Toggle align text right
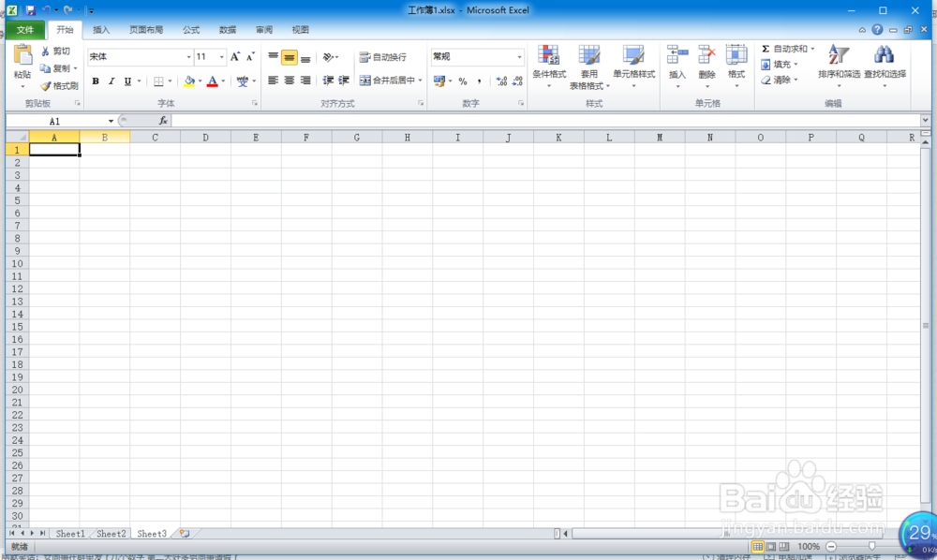This screenshot has width=937, height=560. click(305, 80)
